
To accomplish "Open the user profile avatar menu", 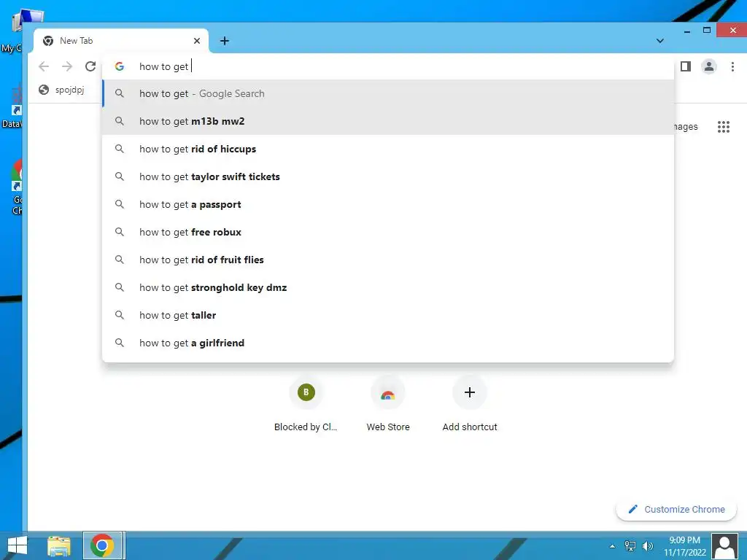I will (x=709, y=66).
